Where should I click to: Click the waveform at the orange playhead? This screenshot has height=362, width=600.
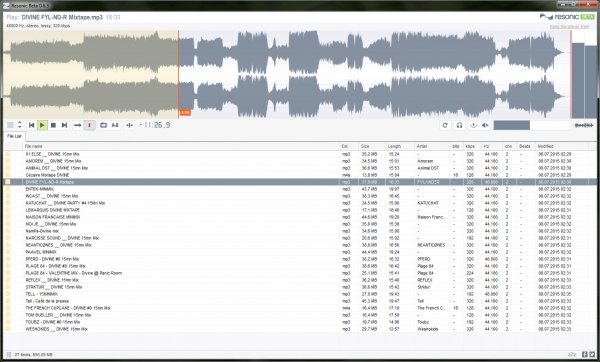click(178, 75)
